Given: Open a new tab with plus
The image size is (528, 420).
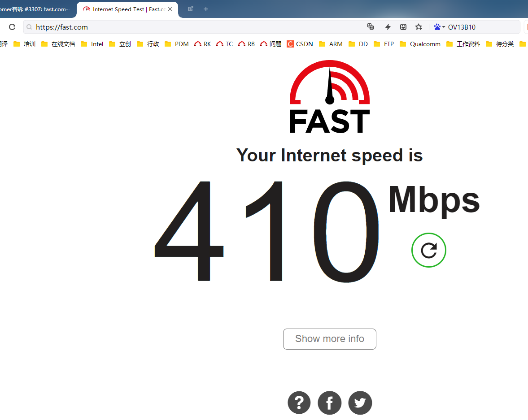Looking at the screenshot, I should coord(206,9).
